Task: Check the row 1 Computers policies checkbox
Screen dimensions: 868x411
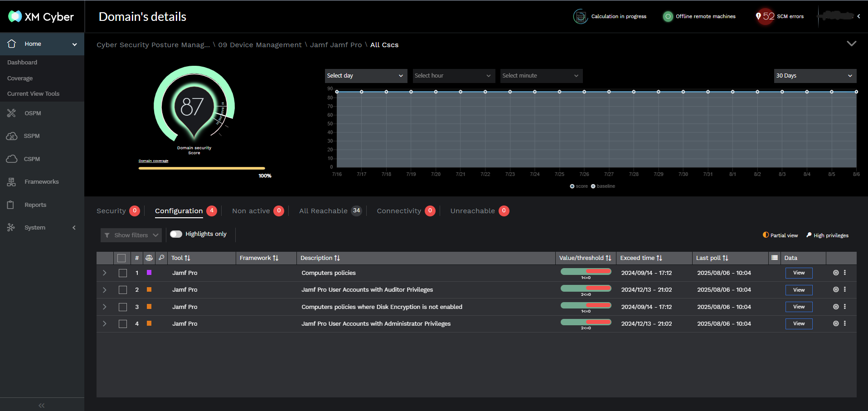Action: pyautogui.click(x=123, y=273)
